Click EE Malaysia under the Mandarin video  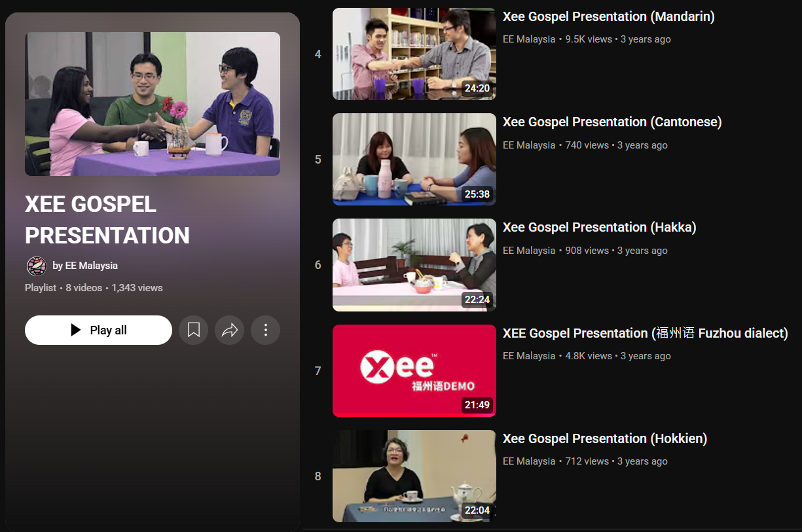529,39
